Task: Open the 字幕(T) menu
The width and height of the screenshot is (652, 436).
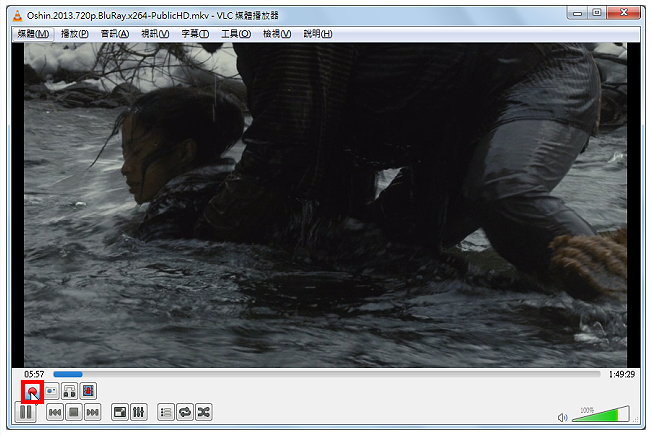Action: click(x=195, y=34)
